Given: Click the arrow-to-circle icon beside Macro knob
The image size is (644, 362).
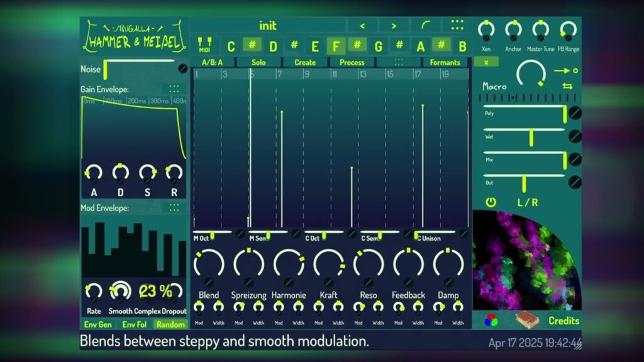Looking at the screenshot, I should (x=567, y=71).
